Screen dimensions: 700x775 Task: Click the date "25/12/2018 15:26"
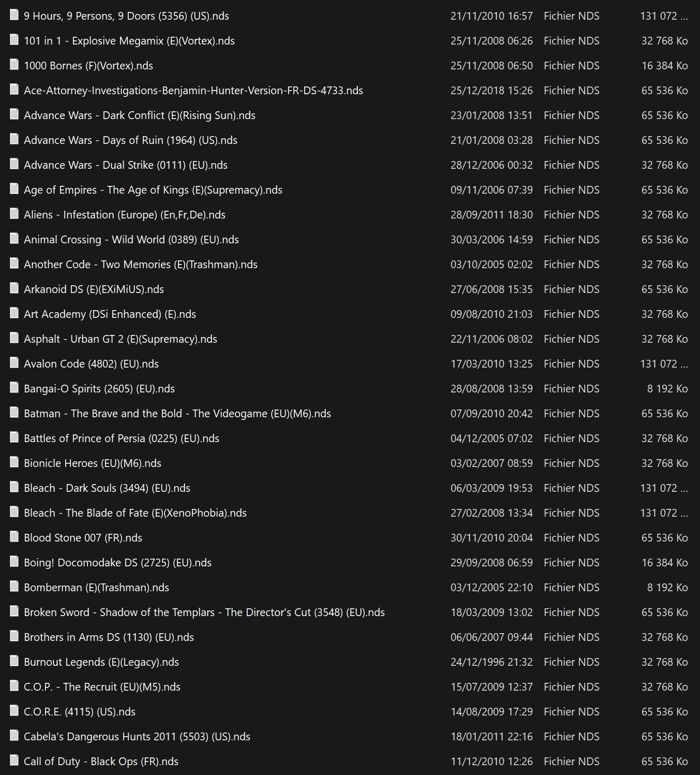click(492, 91)
